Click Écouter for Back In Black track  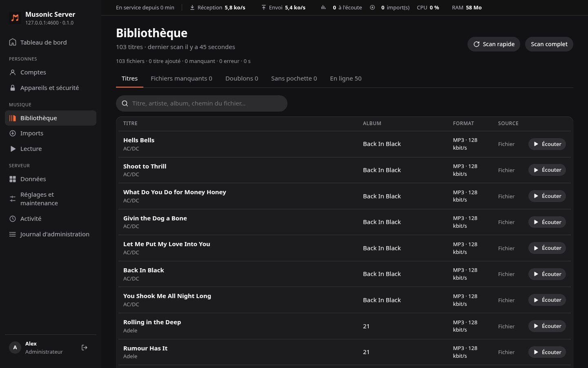point(547,274)
